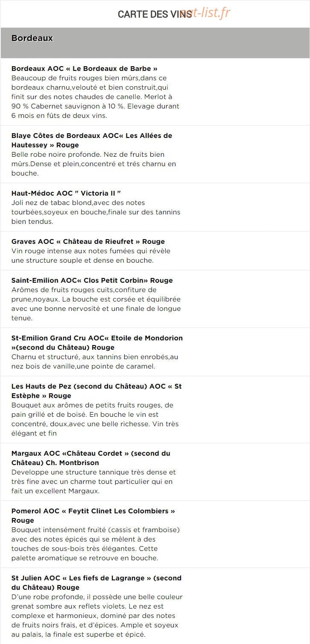The height and width of the screenshot is (644, 310).
Task: Select the Le Bordeaux de Barbe wine
Action: (x=85, y=68)
